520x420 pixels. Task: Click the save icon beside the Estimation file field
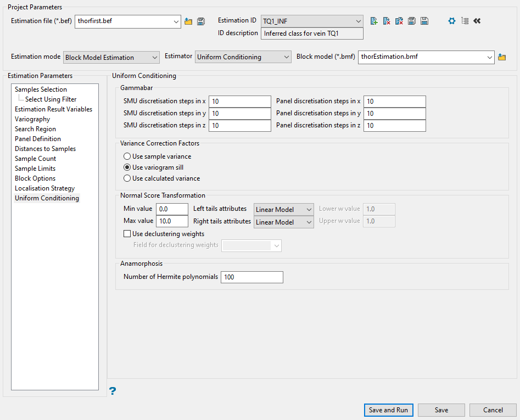201,21
